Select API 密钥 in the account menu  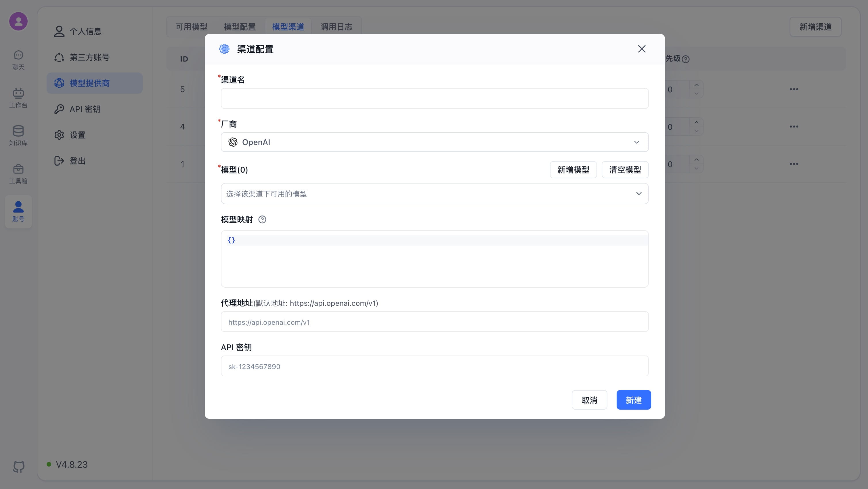[85, 109]
